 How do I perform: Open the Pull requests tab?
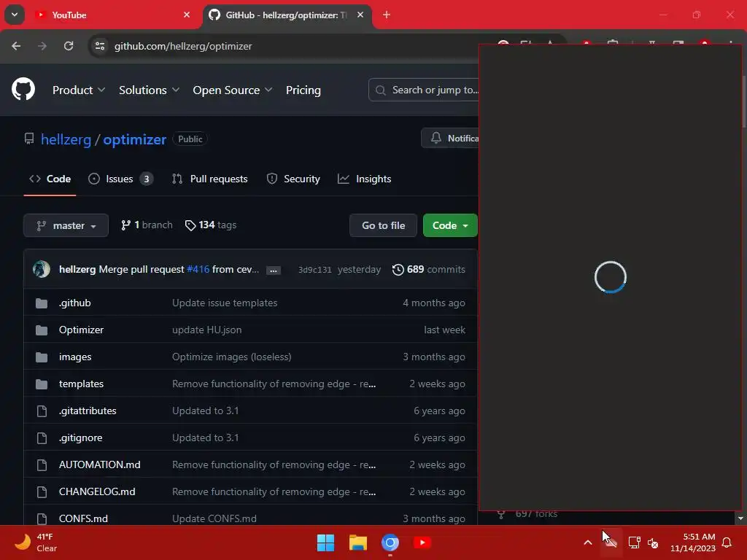209,179
